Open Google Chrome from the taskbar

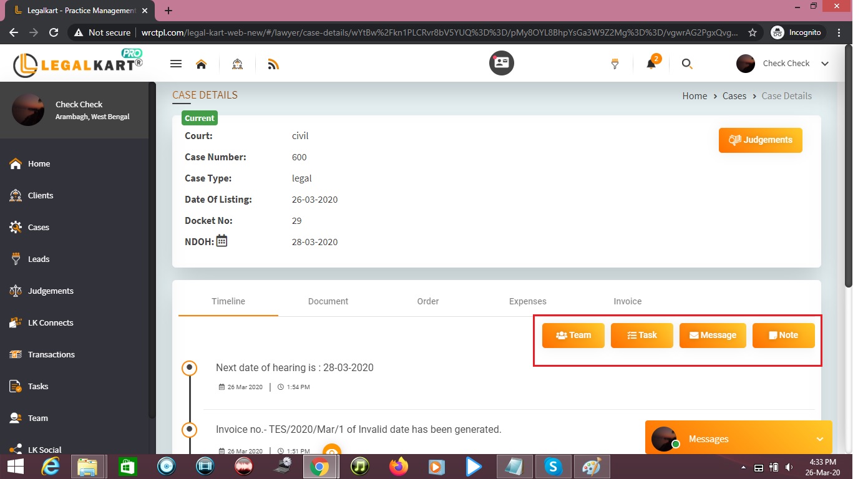(319, 466)
